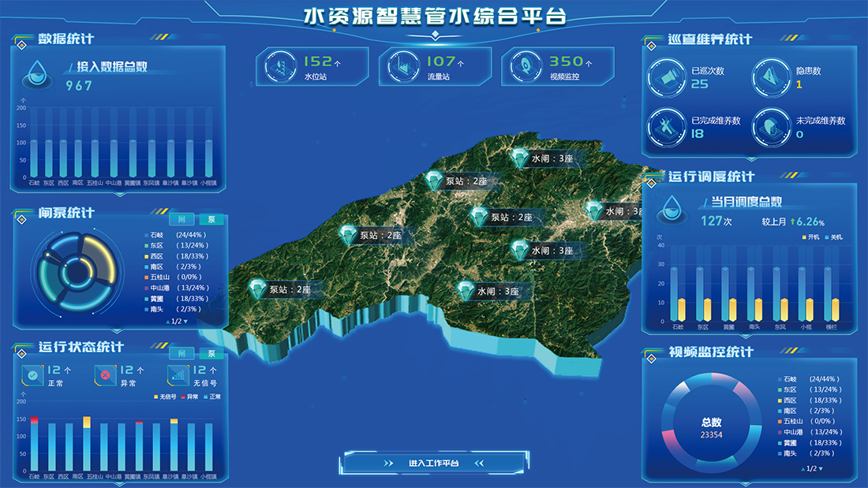Toggle the 关机 legend series
Screen dimensions: 868x488
[x=832, y=237]
